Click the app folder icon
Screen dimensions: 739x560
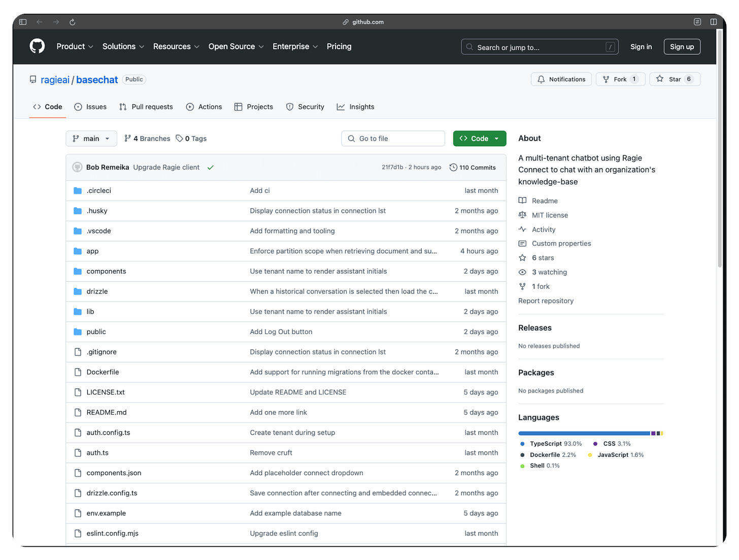coord(78,251)
